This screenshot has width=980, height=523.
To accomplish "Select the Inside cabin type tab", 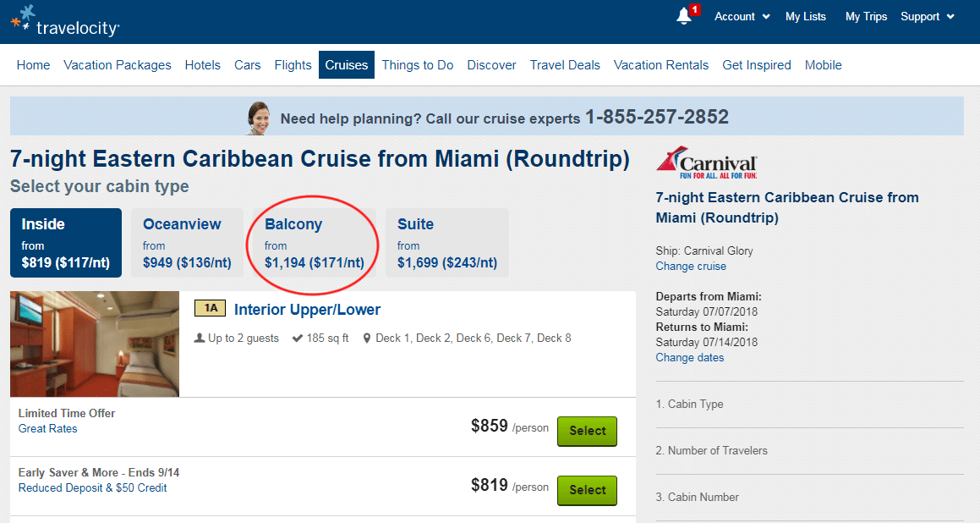I will [x=66, y=243].
